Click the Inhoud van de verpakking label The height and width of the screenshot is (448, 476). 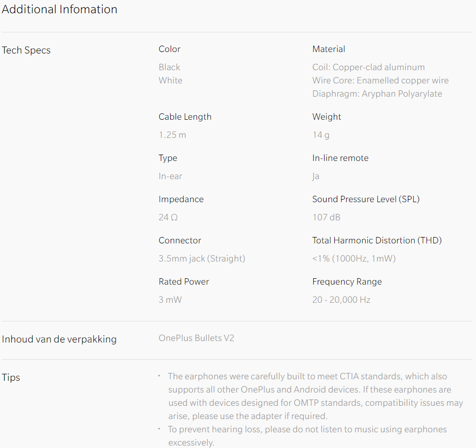coord(59,339)
